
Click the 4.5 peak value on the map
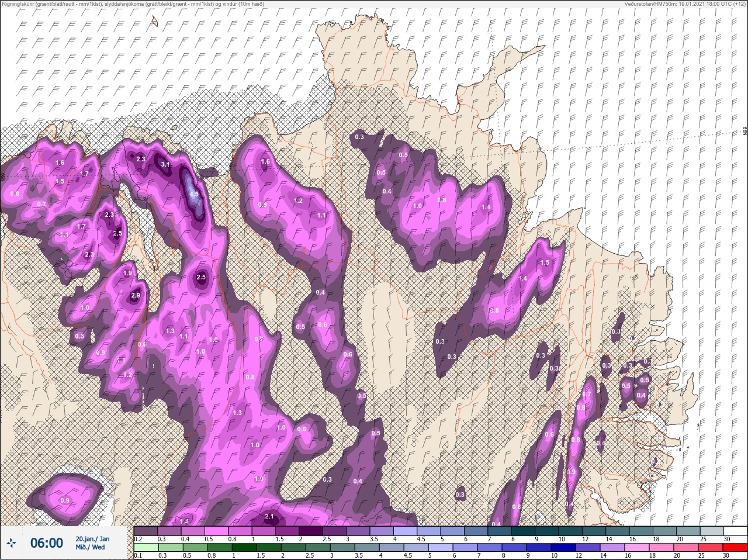(194, 194)
